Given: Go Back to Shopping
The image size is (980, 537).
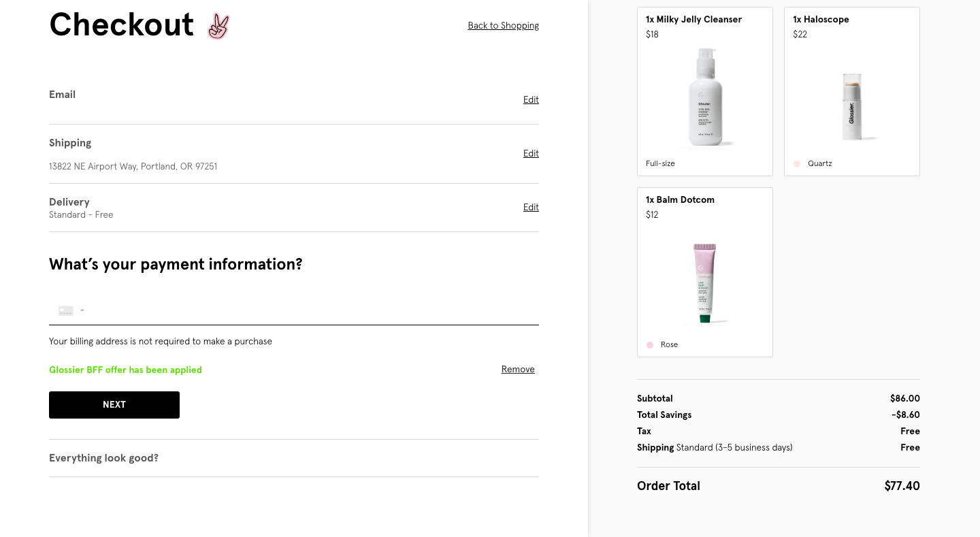Looking at the screenshot, I should tap(503, 26).
